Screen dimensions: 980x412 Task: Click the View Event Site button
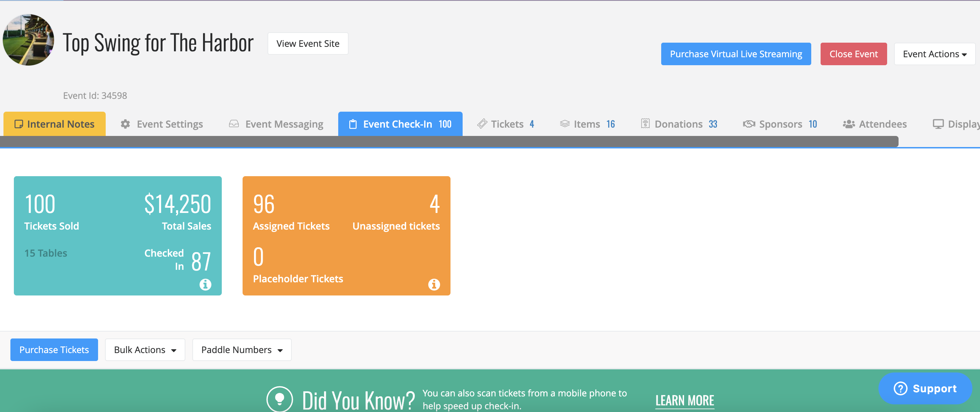pos(308,43)
